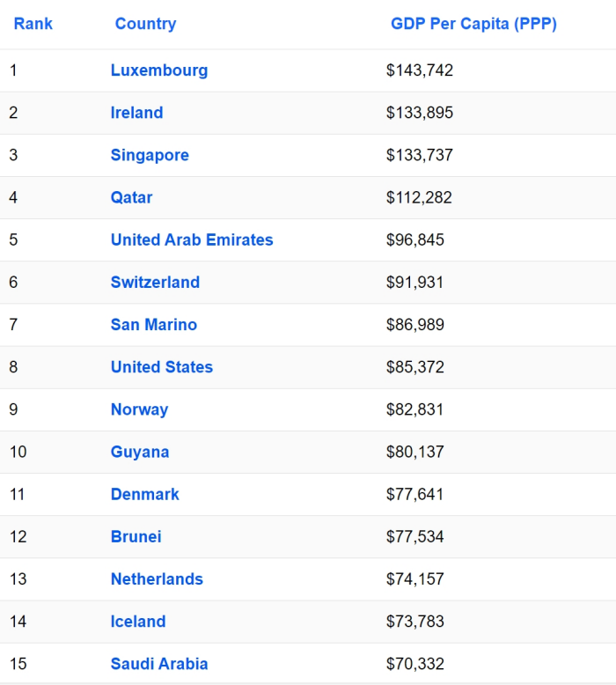The width and height of the screenshot is (616, 685).
Task: Select the Netherlands link
Action: point(157,578)
